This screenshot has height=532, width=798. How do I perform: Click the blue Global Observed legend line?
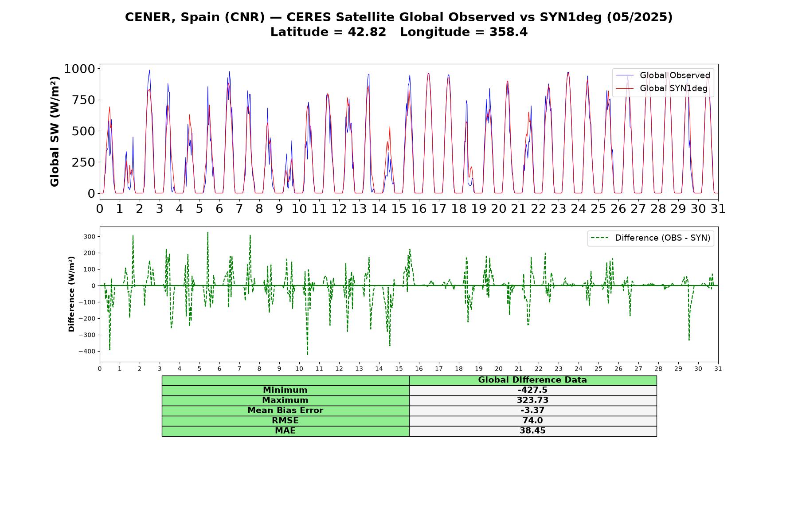coord(625,76)
